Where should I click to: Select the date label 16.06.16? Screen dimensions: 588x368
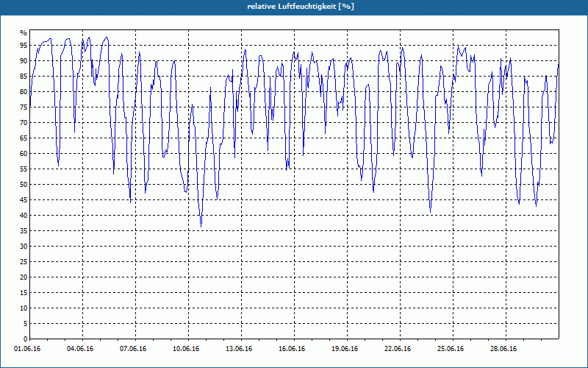(292, 349)
